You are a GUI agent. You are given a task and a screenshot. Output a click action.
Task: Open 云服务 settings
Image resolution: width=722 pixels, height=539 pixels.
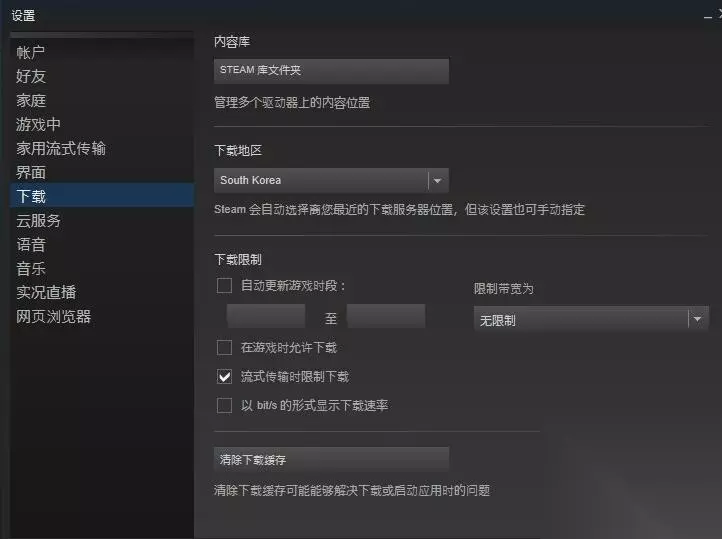[38, 220]
